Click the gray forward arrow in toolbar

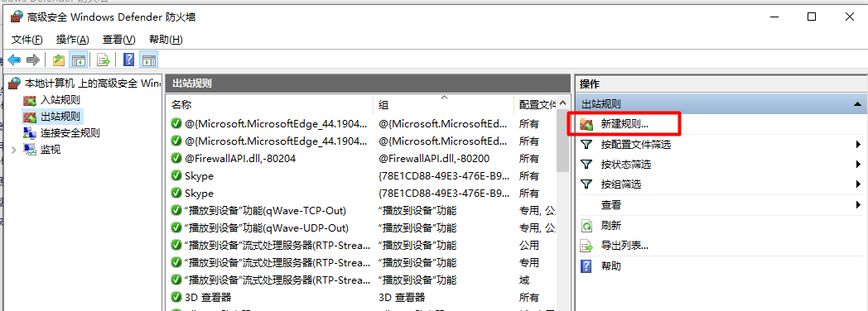coord(32,60)
